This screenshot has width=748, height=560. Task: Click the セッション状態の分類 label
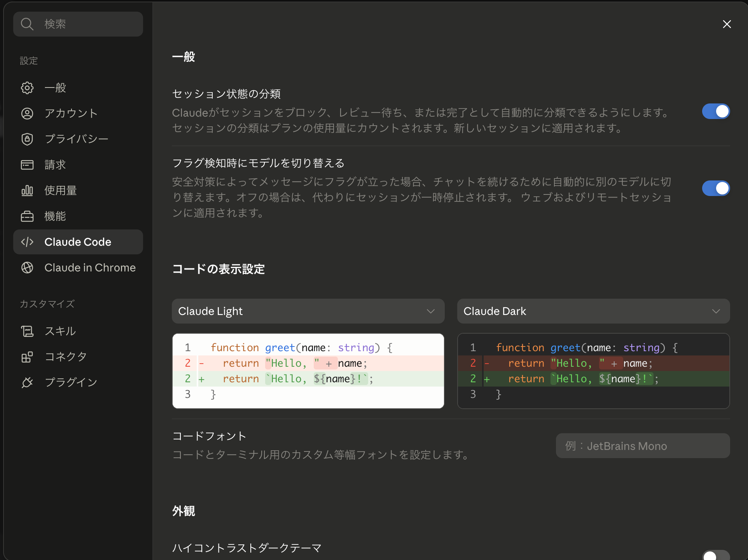226,94
